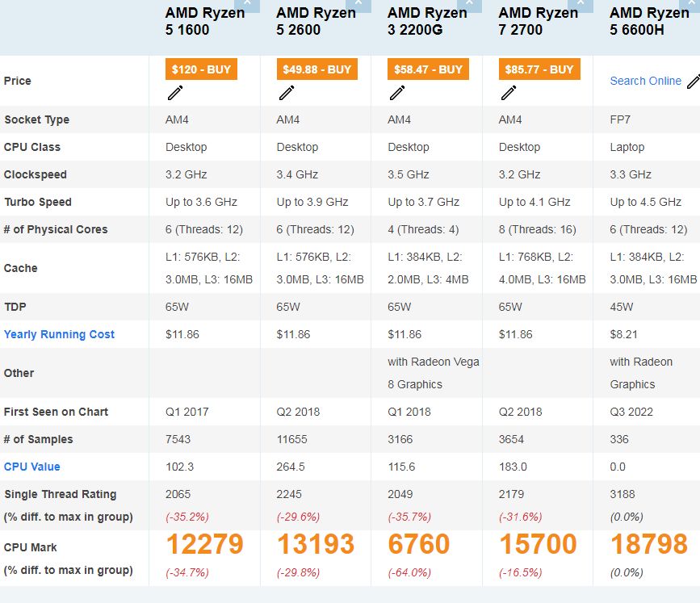Click the Laptop CPU class value
Screen dimensions: 700x603
pyautogui.click(x=627, y=147)
